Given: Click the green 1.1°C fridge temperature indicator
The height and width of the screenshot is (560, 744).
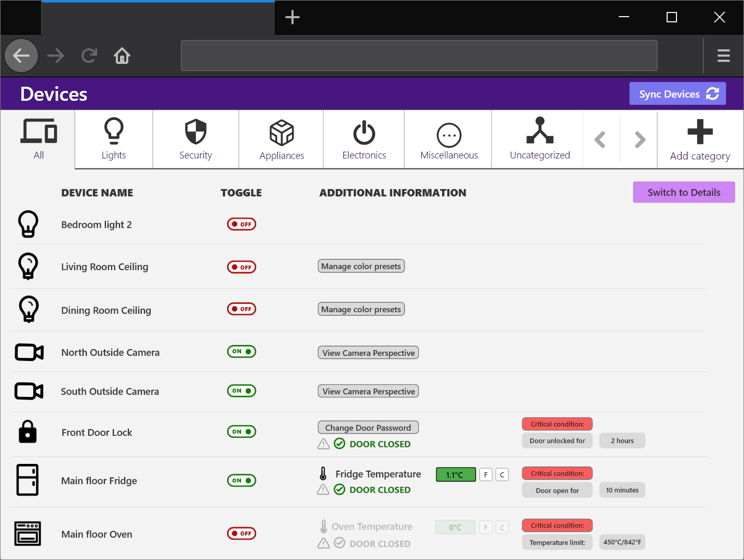Looking at the screenshot, I should 456,475.
